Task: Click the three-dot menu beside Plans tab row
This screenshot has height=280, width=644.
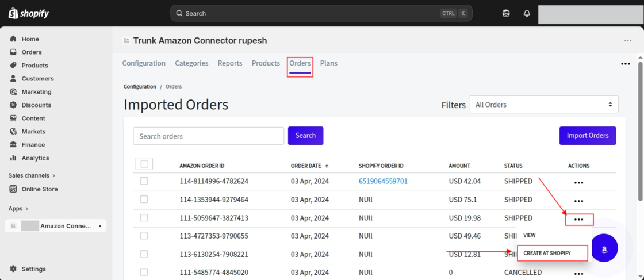Action: click(x=625, y=64)
